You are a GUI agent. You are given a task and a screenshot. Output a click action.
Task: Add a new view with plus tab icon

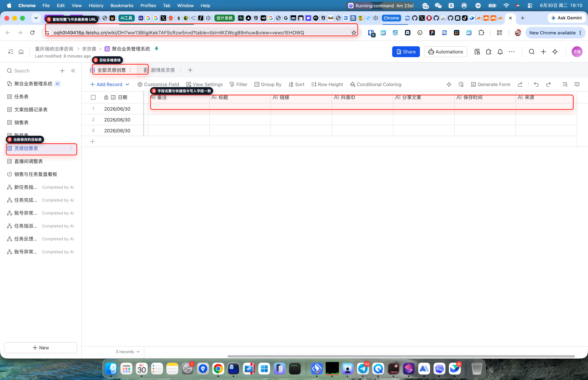(x=190, y=70)
